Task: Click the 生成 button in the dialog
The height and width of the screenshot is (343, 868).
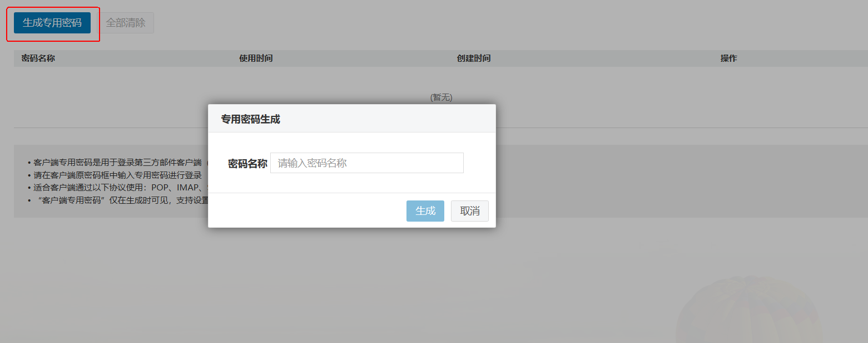Action: coord(425,211)
